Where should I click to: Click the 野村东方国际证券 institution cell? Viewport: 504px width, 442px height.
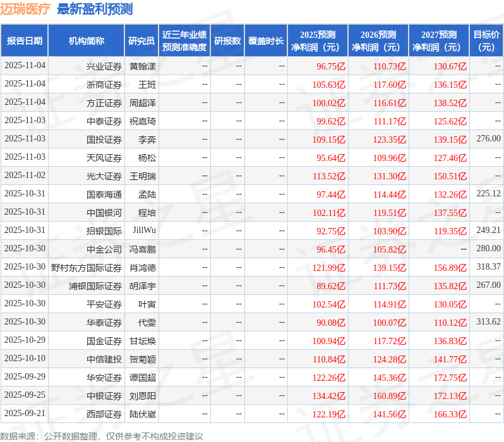(87, 268)
